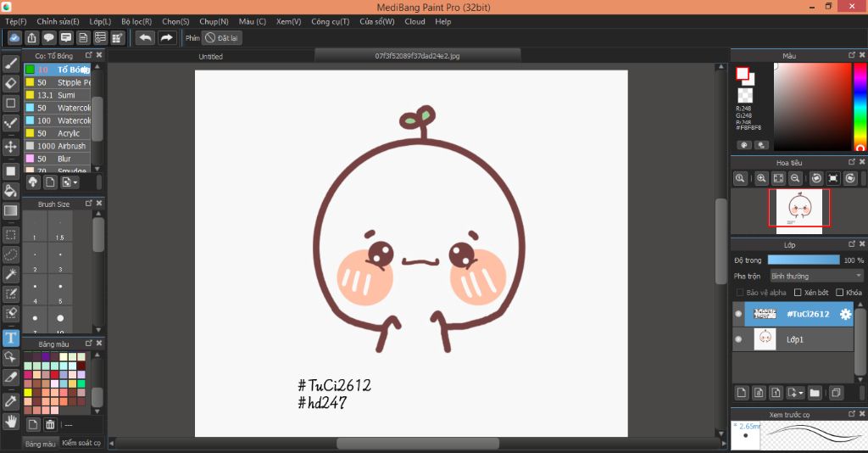Fit canvas to window in Navigator
The height and width of the screenshot is (453, 868).
778,178
